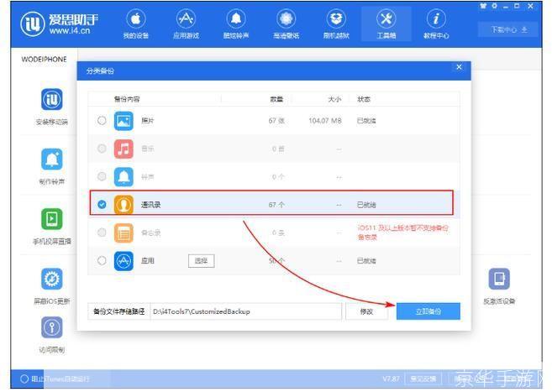Click the V7.87 version label
The image size is (552, 392).
click(x=391, y=379)
